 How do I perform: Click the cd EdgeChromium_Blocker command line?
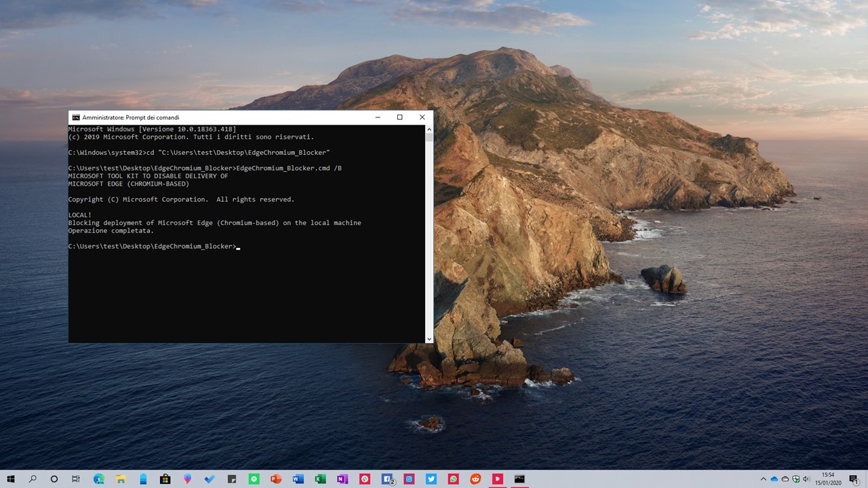(x=199, y=152)
